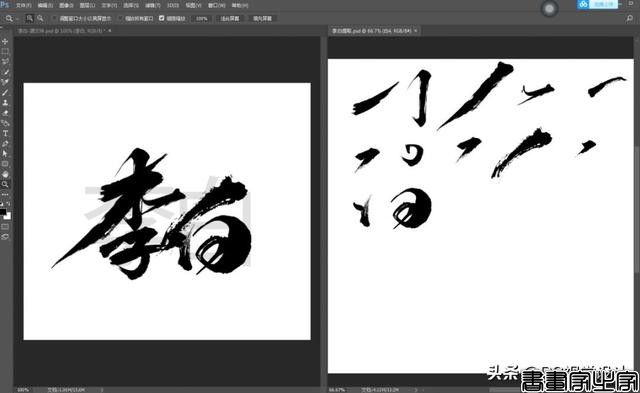Open the 3D(D) menu
640x393 pixels.
[x=173, y=5]
